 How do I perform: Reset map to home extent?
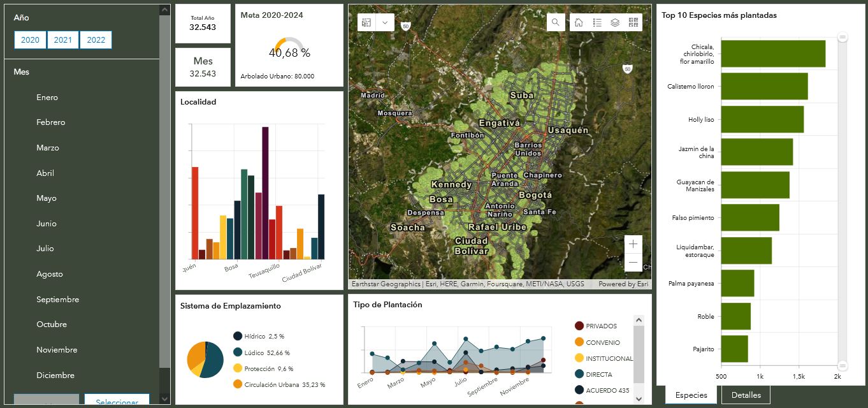[x=579, y=22]
